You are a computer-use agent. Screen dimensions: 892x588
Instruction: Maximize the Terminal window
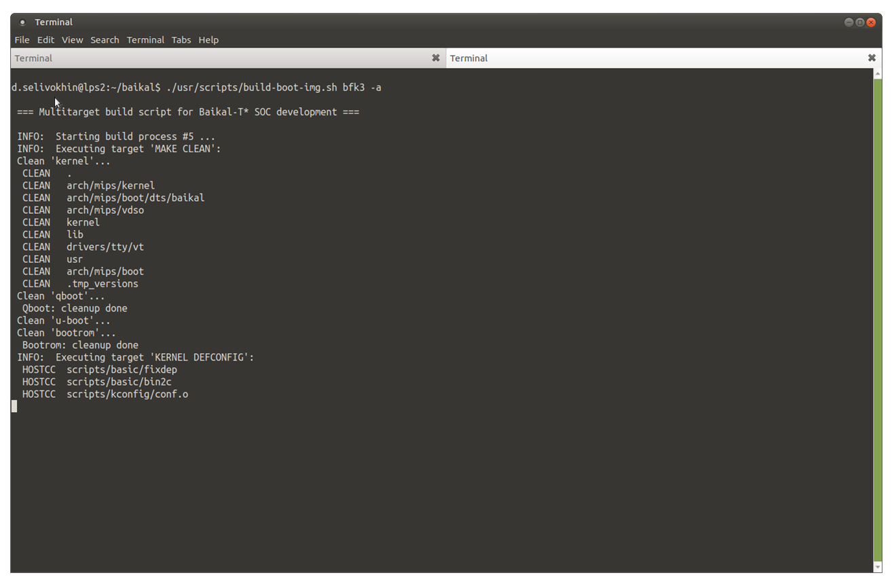coord(859,22)
